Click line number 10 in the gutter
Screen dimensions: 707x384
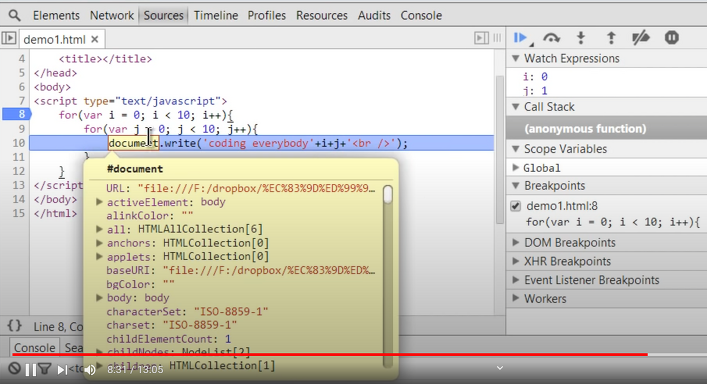pyautogui.click(x=18, y=143)
